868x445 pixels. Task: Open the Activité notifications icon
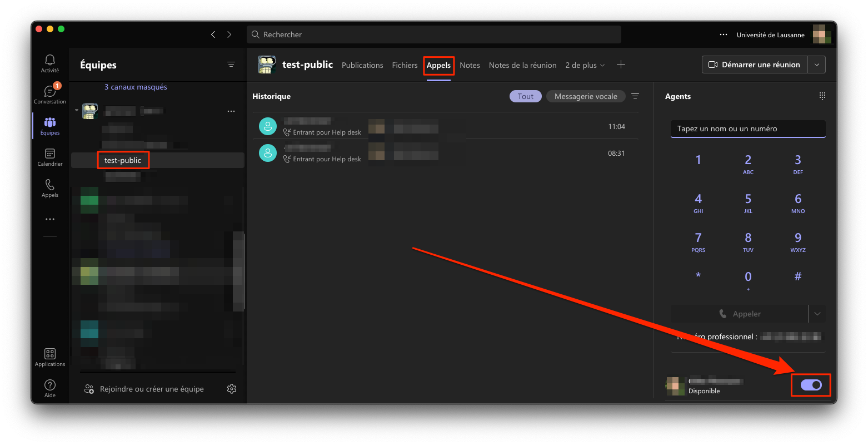[x=50, y=63]
